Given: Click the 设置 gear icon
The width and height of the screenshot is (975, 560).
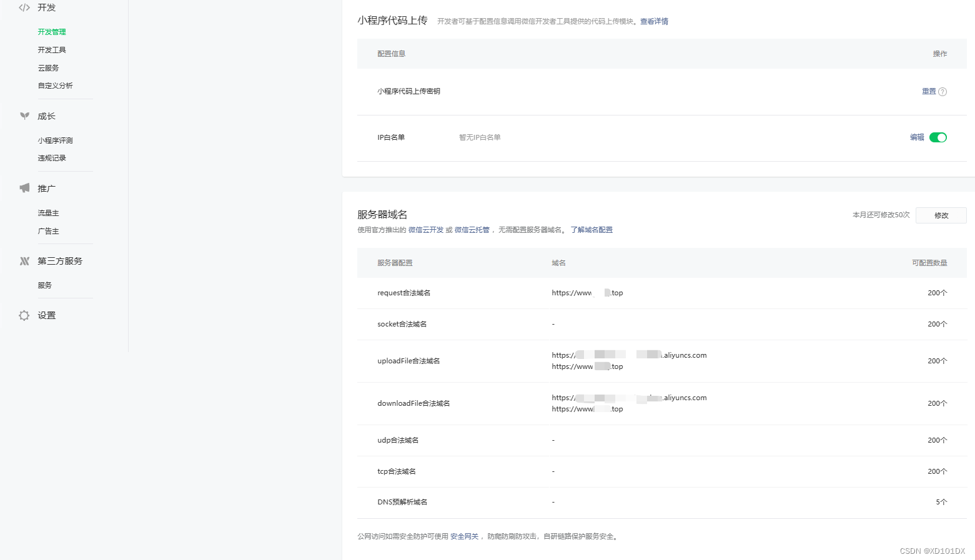Looking at the screenshot, I should [x=24, y=315].
